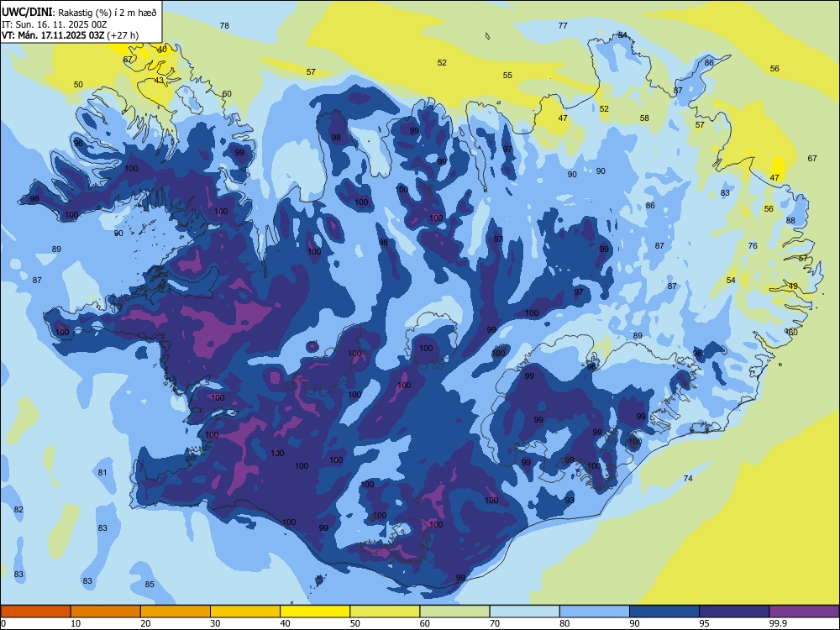This screenshot has width=840, height=630.
Task: Click the pale yellow 50–60 legend swatch
Action: [x=385, y=612]
